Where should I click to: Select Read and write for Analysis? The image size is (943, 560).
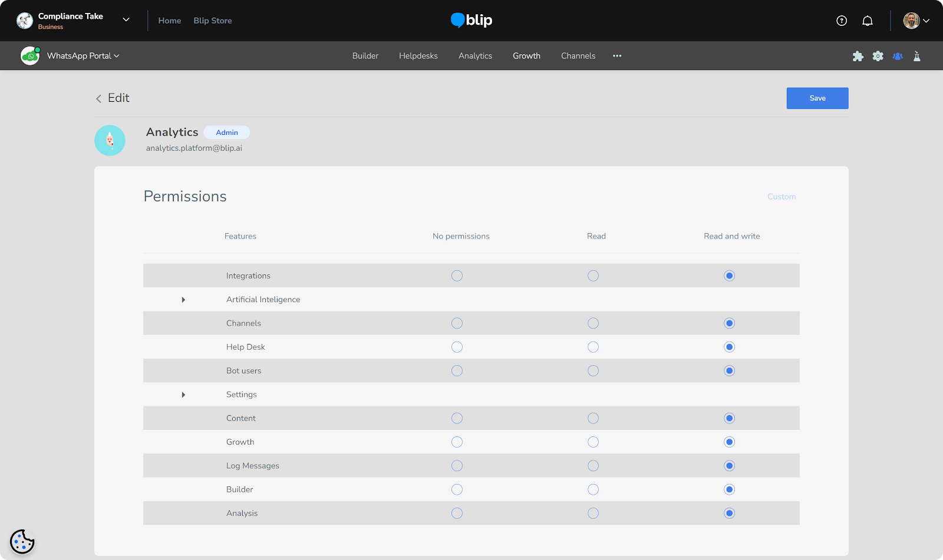729,513
